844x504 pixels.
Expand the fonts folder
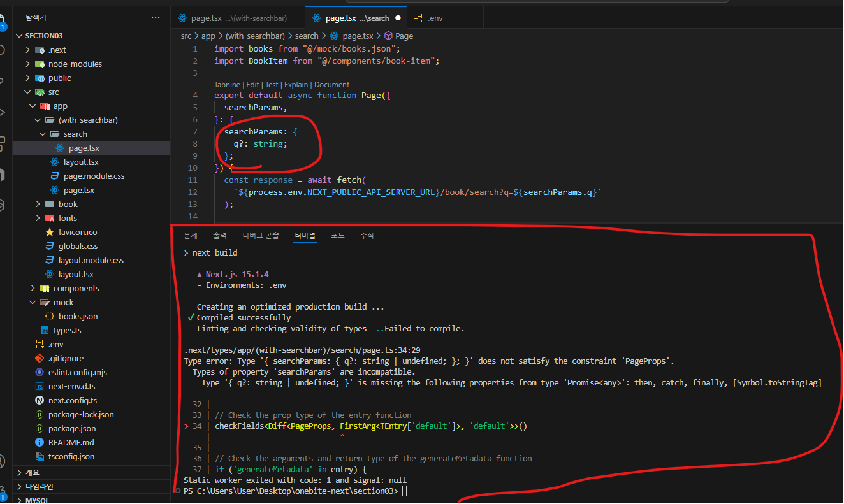[x=38, y=218]
